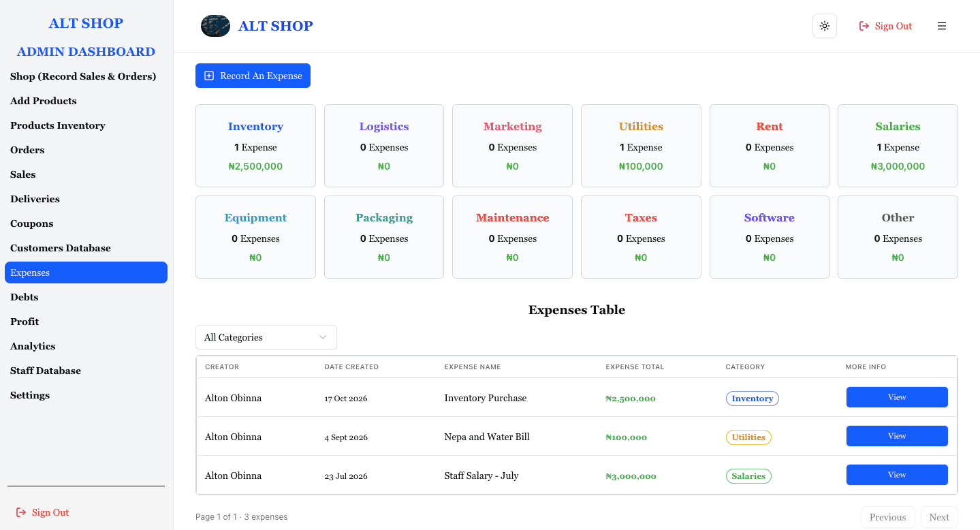The height and width of the screenshot is (530, 980).
Task: Open Coupons page
Action: tap(31, 223)
